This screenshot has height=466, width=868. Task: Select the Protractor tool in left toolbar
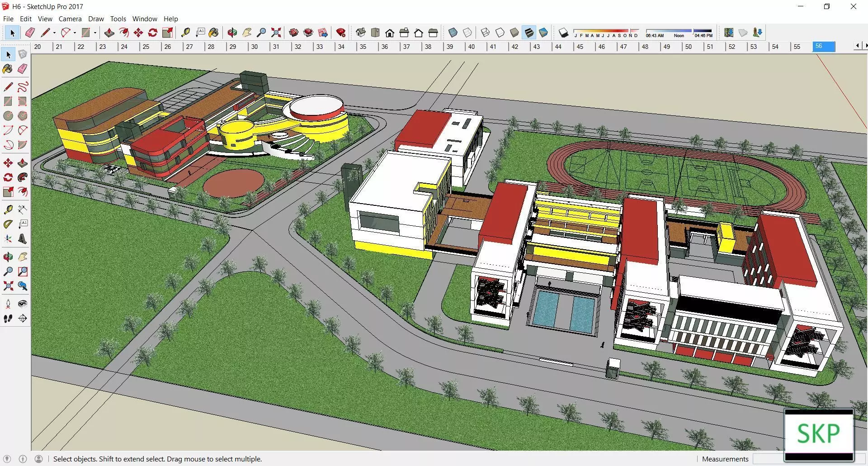[8, 224]
